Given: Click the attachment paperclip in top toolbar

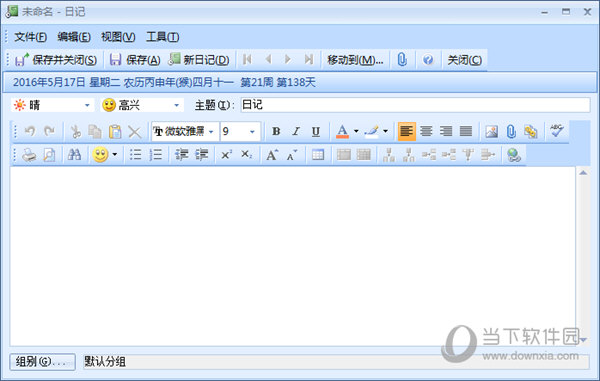Looking at the screenshot, I should [402, 59].
